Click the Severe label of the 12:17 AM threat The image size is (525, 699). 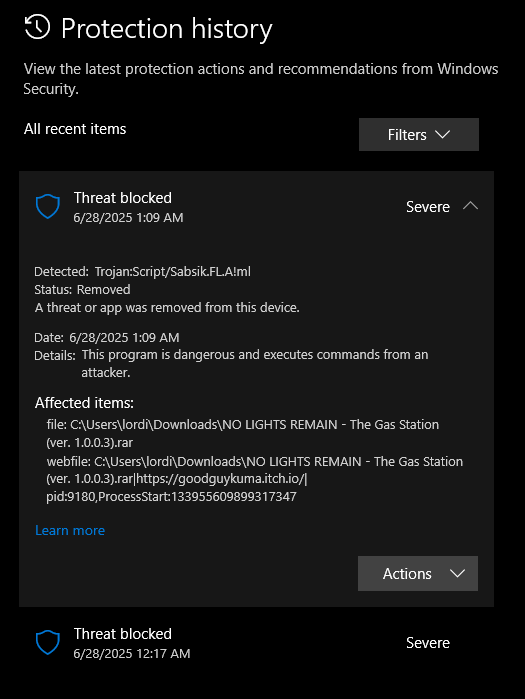(x=428, y=643)
